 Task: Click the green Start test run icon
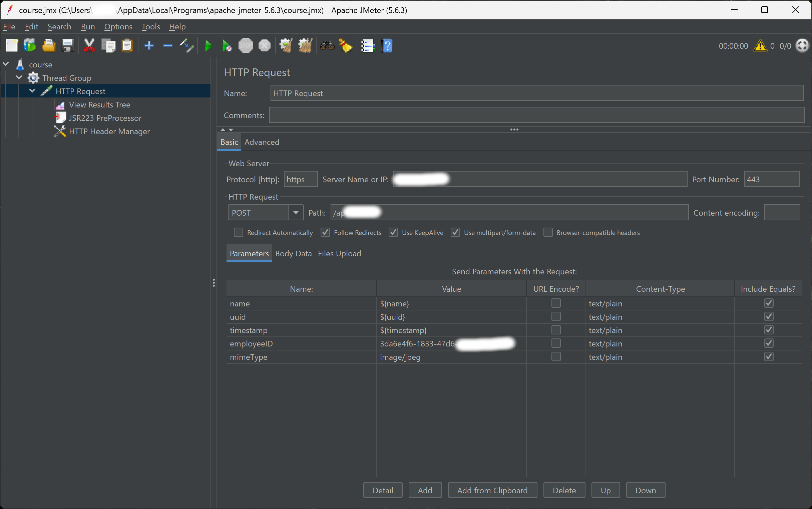point(208,46)
